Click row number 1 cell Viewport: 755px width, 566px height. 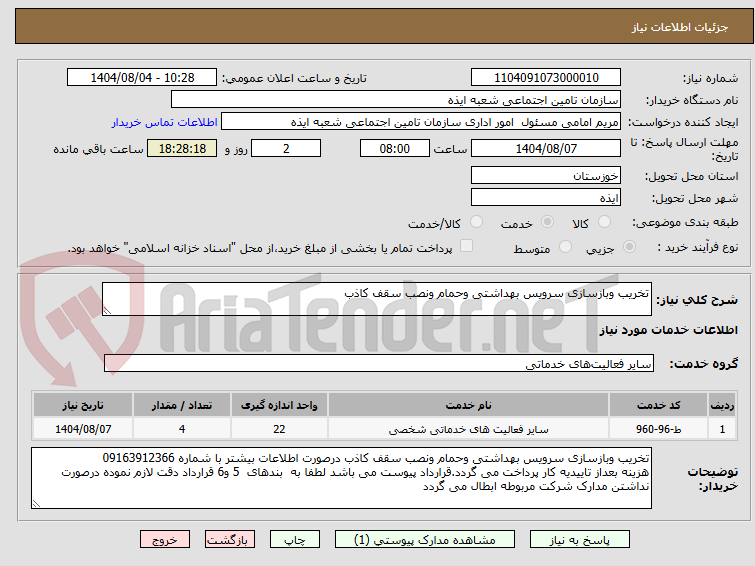point(722,429)
